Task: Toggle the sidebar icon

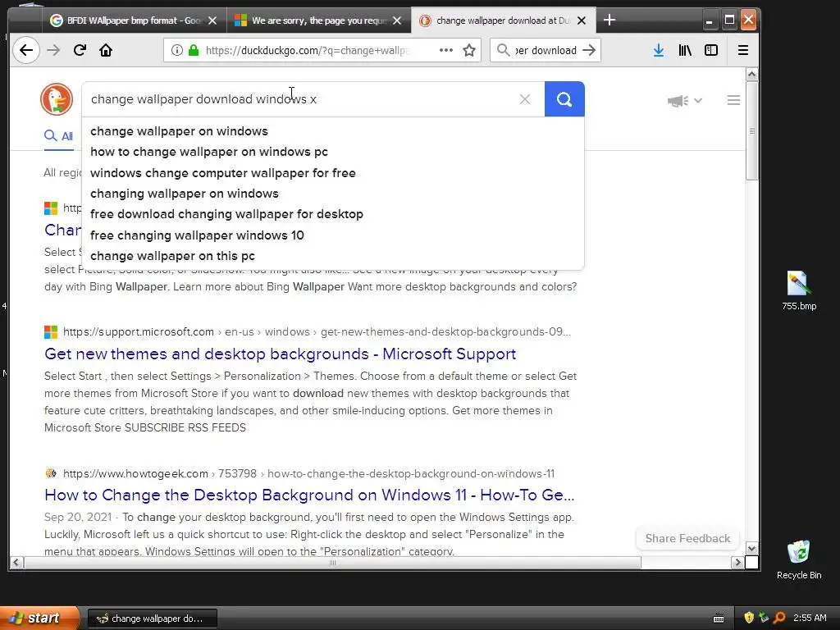Action: coord(711,50)
